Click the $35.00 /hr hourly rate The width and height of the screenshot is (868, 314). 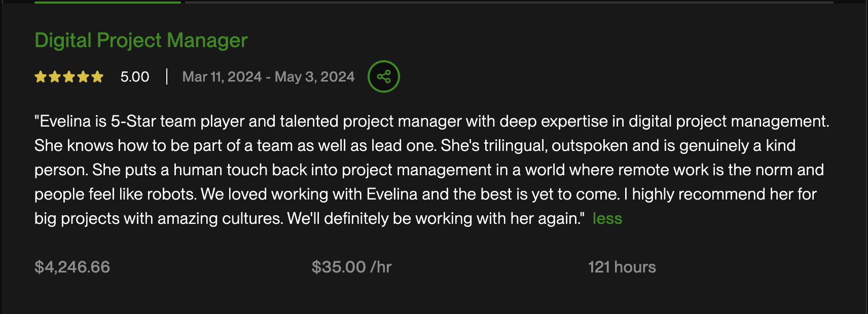pyautogui.click(x=351, y=267)
